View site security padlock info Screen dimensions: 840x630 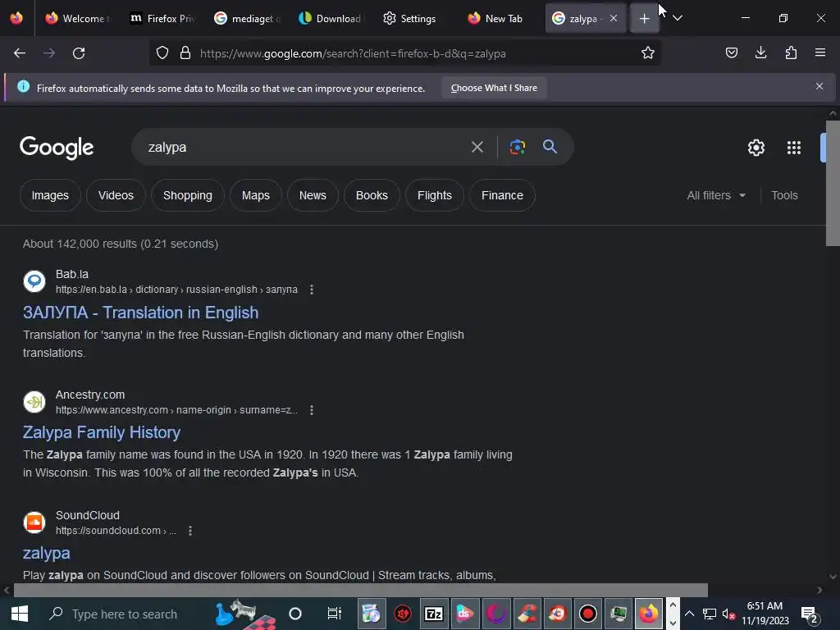click(185, 53)
